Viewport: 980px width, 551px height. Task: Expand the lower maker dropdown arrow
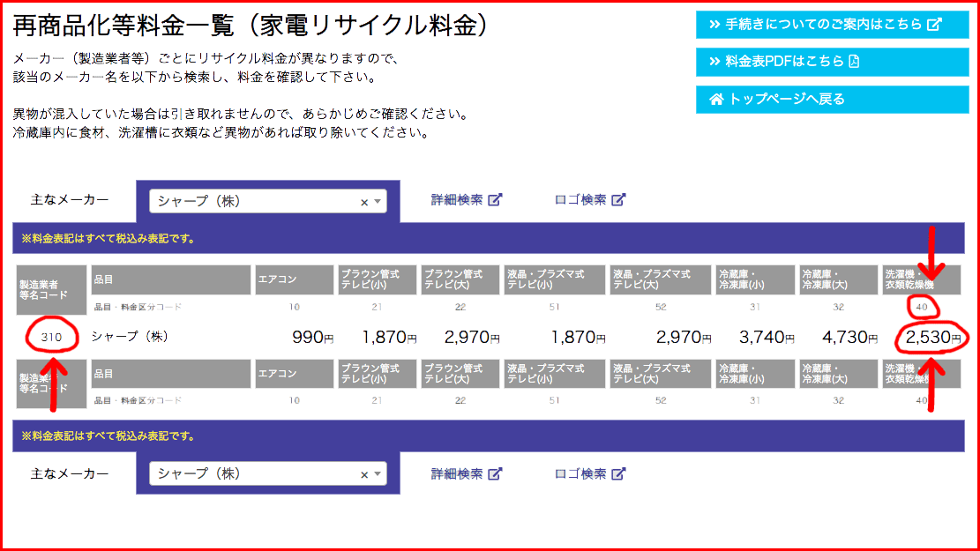pos(378,475)
